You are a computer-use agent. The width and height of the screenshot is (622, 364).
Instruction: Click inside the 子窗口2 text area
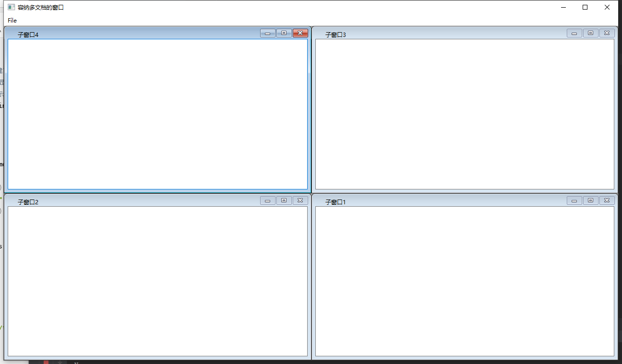pos(157,281)
